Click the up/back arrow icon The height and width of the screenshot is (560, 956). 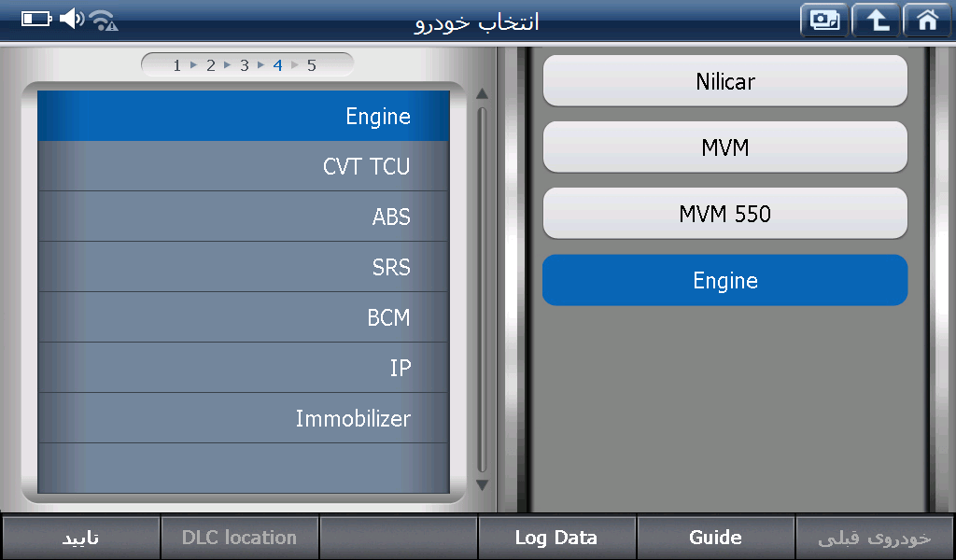[x=876, y=21]
